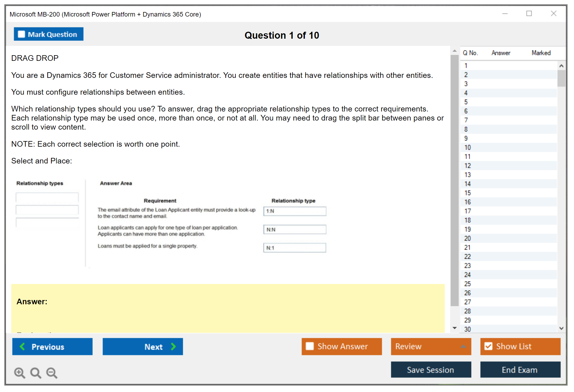Open question 25 from the list
Image resolution: width=574 pixels, height=392 pixels.
[x=467, y=284]
